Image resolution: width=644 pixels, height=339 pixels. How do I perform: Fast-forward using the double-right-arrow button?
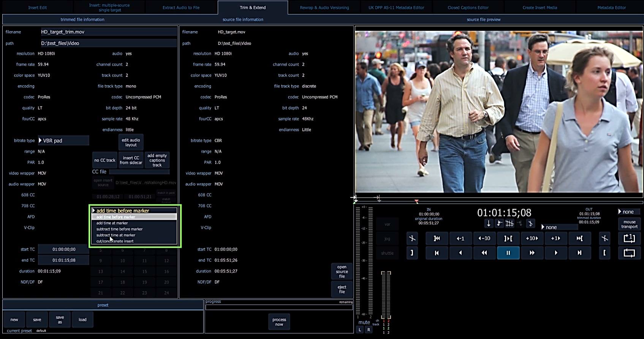pos(532,253)
